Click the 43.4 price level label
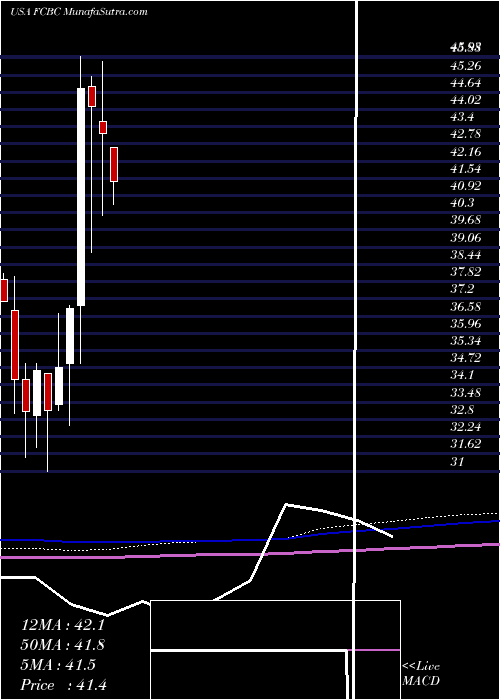The height and width of the screenshot is (700, 500). click(462, 117)
